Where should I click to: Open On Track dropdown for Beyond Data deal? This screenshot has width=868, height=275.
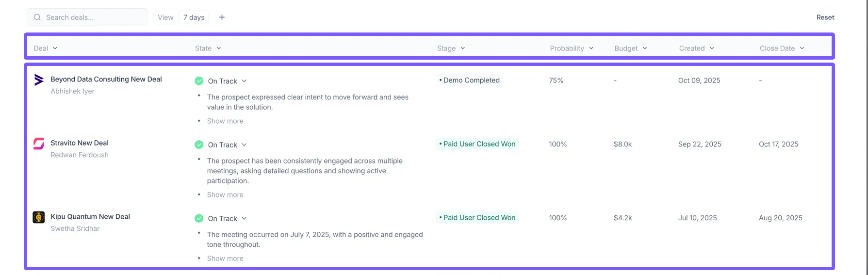pyautogui.click(x=228, y=81)
